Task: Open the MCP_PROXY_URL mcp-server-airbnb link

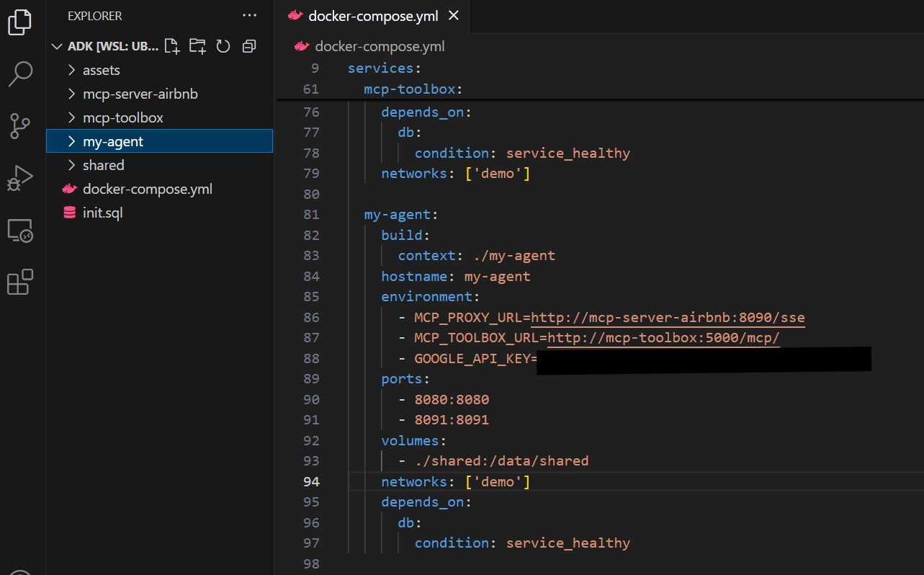Action: pos(668,317)
